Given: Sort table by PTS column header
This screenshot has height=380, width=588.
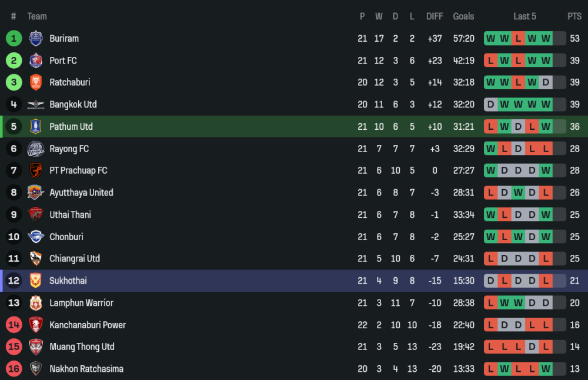Looking at the screenshot, I should click(574, 16).
